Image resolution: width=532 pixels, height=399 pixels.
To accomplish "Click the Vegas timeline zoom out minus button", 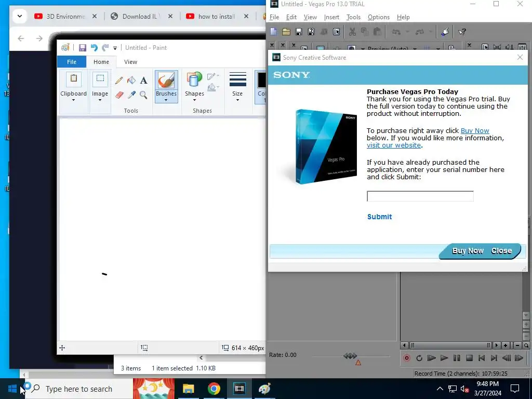I will click(x=517, y=345).
